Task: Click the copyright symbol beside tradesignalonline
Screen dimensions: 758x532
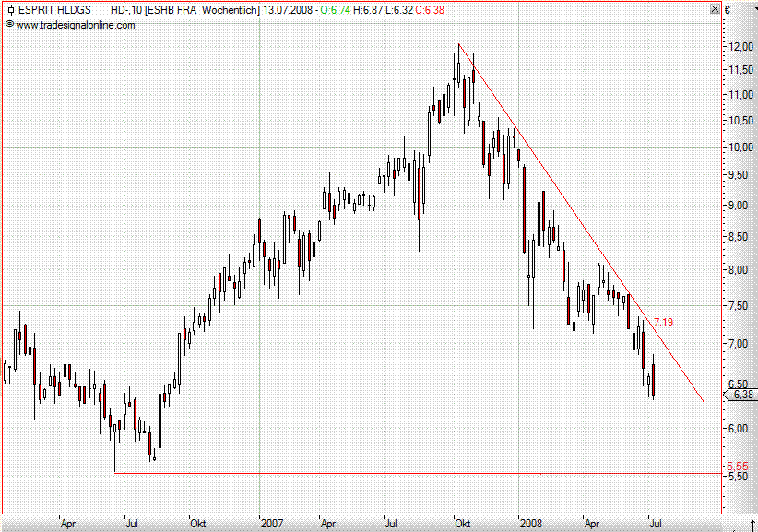Action: pos(9,24)
